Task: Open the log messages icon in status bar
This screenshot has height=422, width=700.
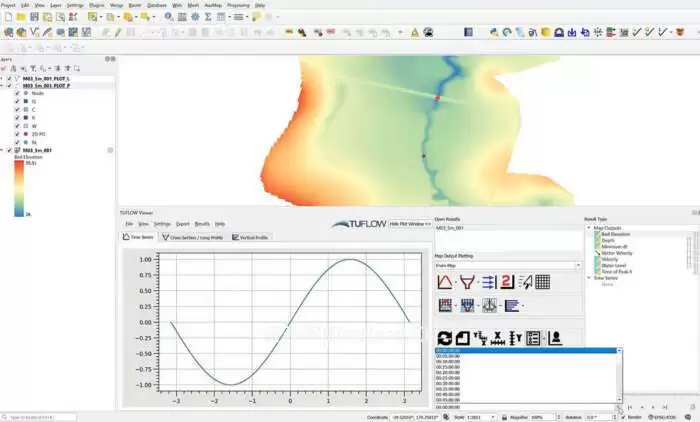Action: (688, 417)
